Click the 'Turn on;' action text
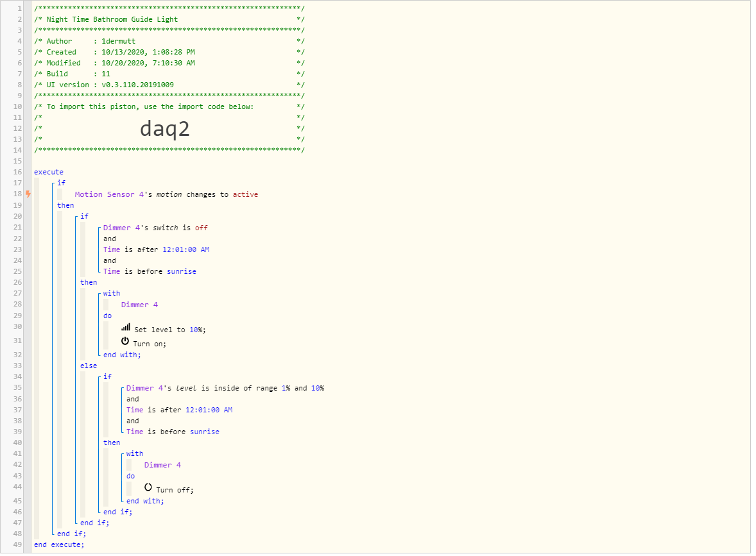 (150, 344)
